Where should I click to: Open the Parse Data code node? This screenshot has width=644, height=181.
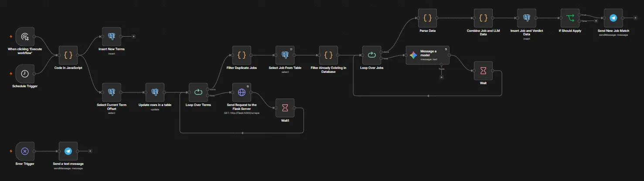tap(427, 18)
